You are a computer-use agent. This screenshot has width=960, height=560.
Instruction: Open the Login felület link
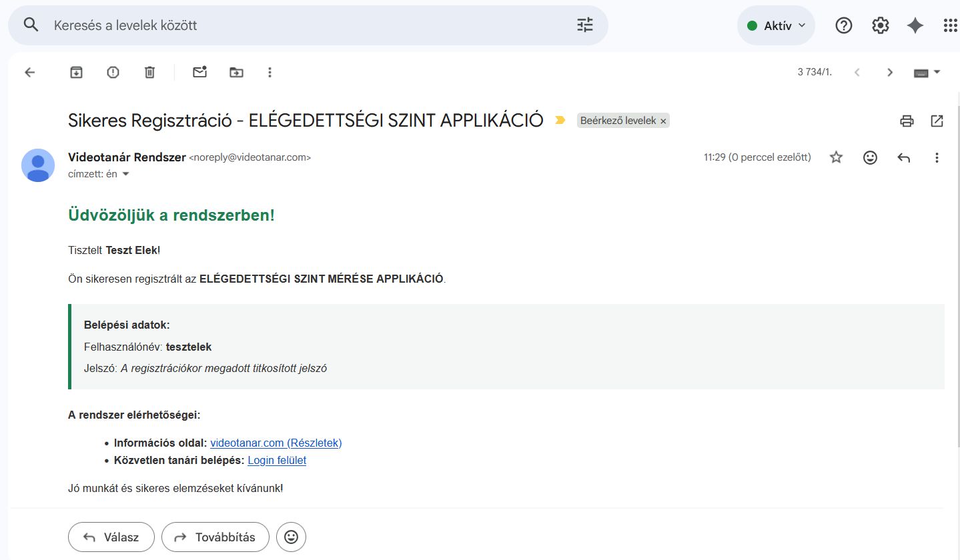277,460
